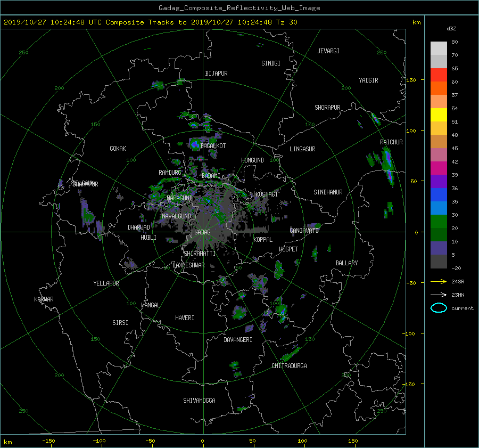Select the HUNGUND label

pyautogui.click(x=252, y=160)
